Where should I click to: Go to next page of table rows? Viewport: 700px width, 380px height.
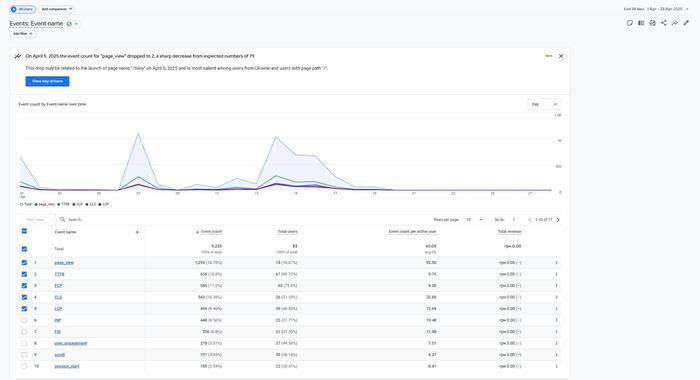pos(558,220)
